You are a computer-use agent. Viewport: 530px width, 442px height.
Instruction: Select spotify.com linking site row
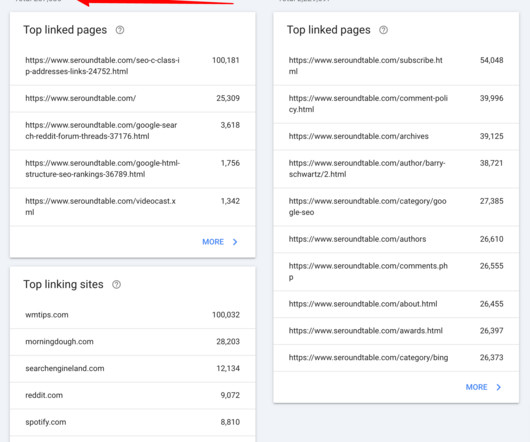coord(132,422)
